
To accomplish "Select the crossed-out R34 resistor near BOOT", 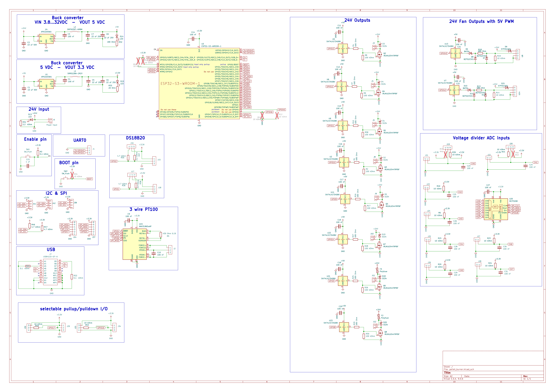I will [x=72, y=175].
